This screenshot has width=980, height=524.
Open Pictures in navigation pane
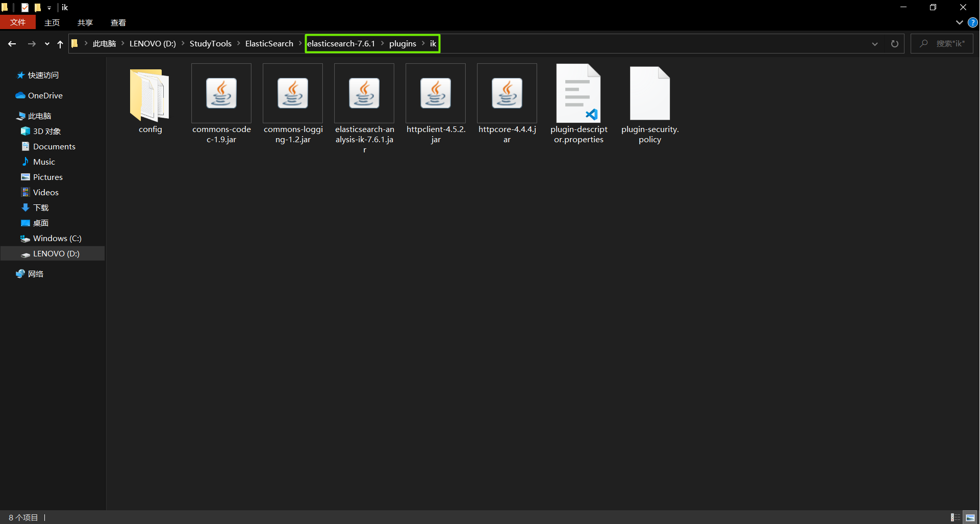(47, 177)
